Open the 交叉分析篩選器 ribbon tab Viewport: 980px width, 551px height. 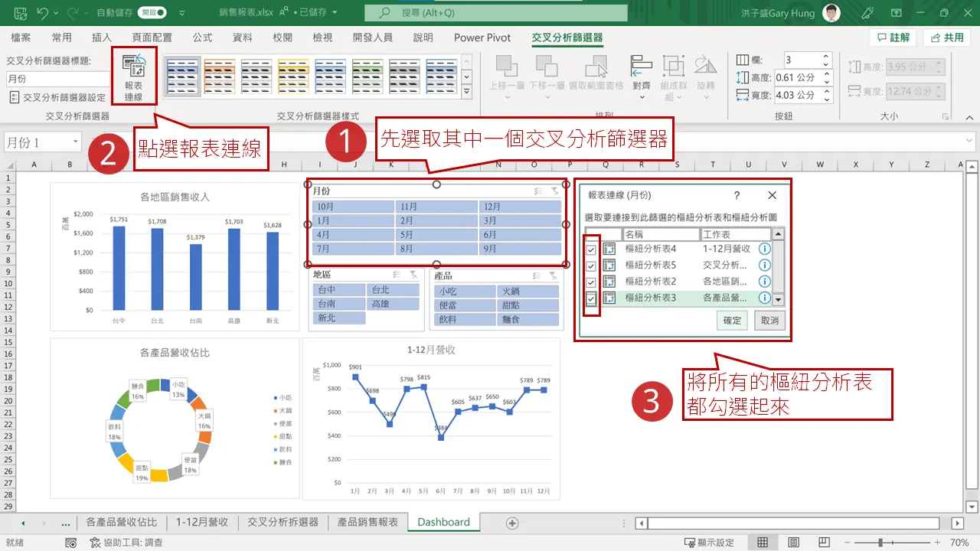click(x=567, y=37)
